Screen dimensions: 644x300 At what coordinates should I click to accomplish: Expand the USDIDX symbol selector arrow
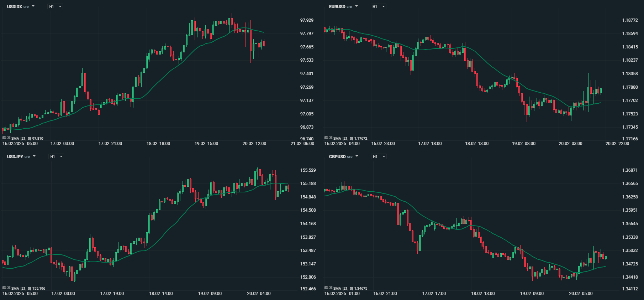33,6
